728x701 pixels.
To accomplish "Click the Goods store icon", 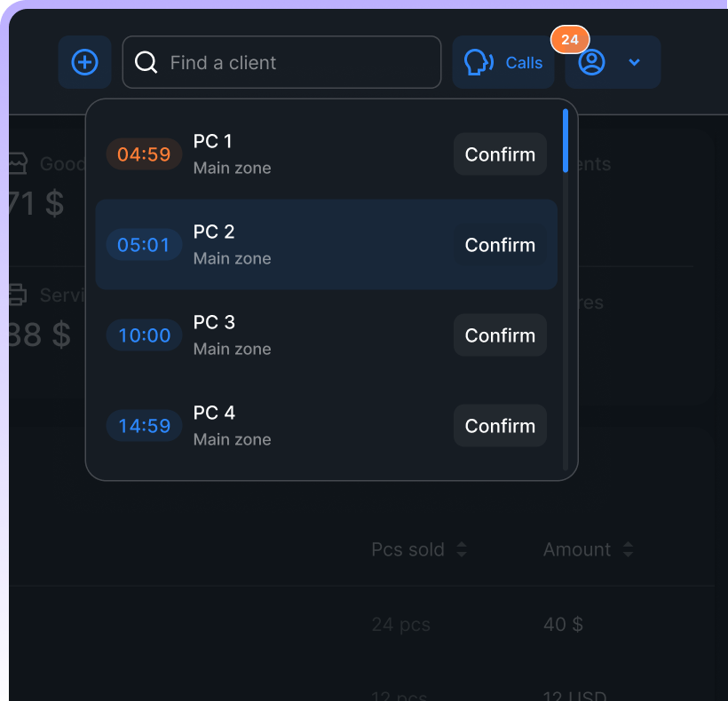I will [17, 164].
